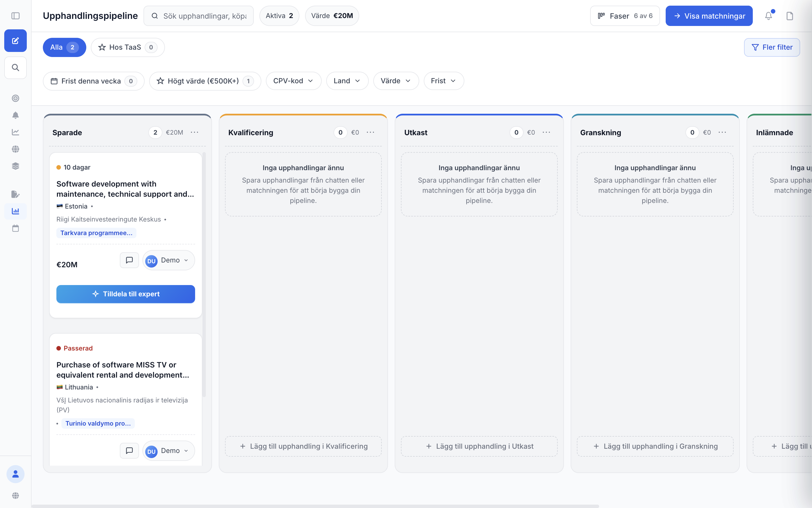Click Lägg till upphandling i Granskning
The width and height of the screenshot is (812, 508).
click(x=655, y=446)
